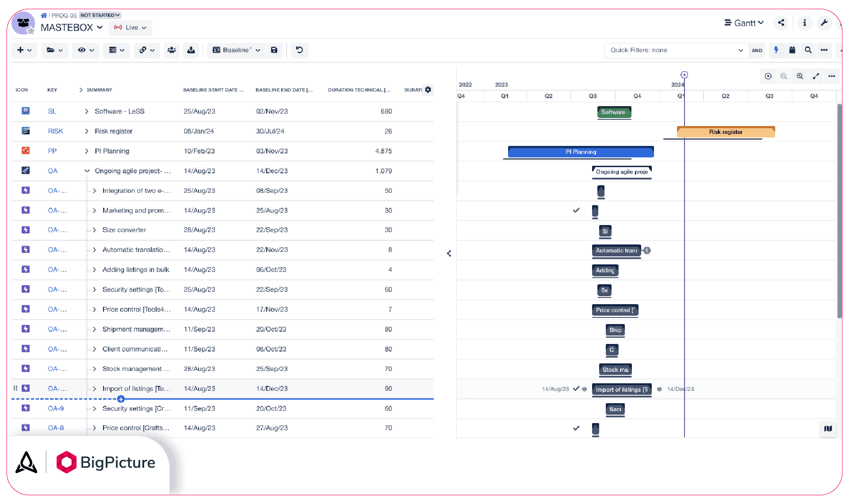The image size is (849, 504).
Task: Open the folder menu in toolbar
Action: click(x=55, y=50)
